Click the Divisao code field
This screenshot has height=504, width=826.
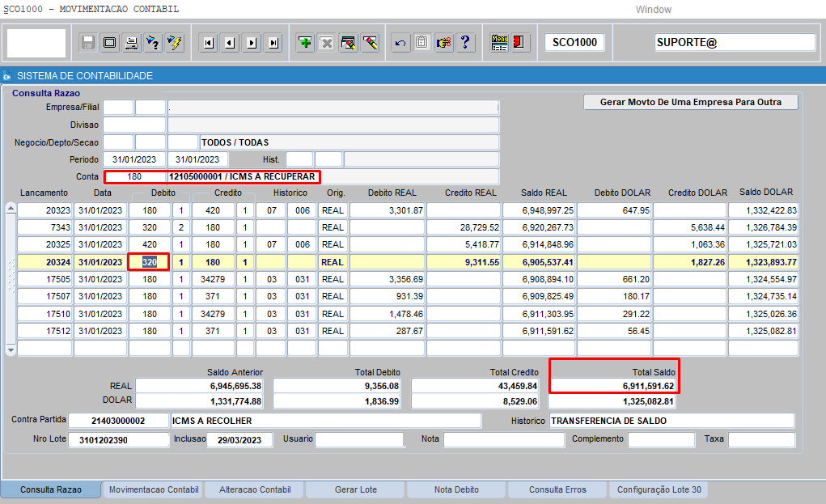pyautogui.click(x=134, y=125)
